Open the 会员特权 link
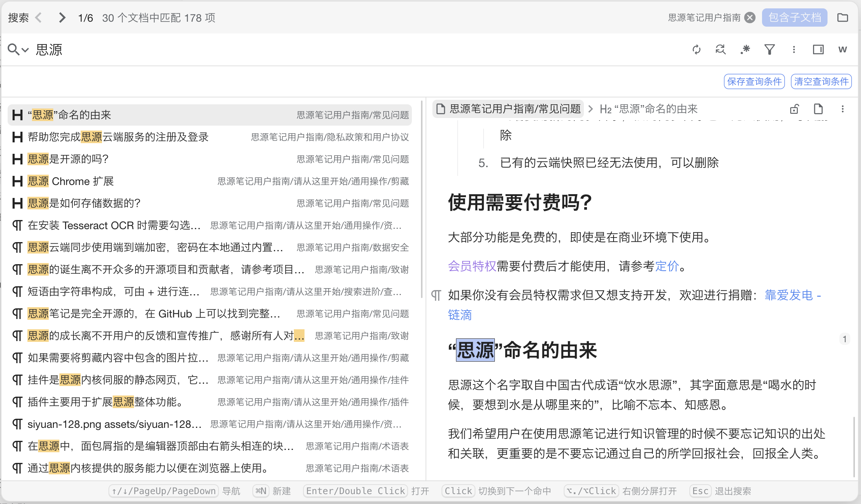This screenshot has width=861, height=504. coord(472,266)
